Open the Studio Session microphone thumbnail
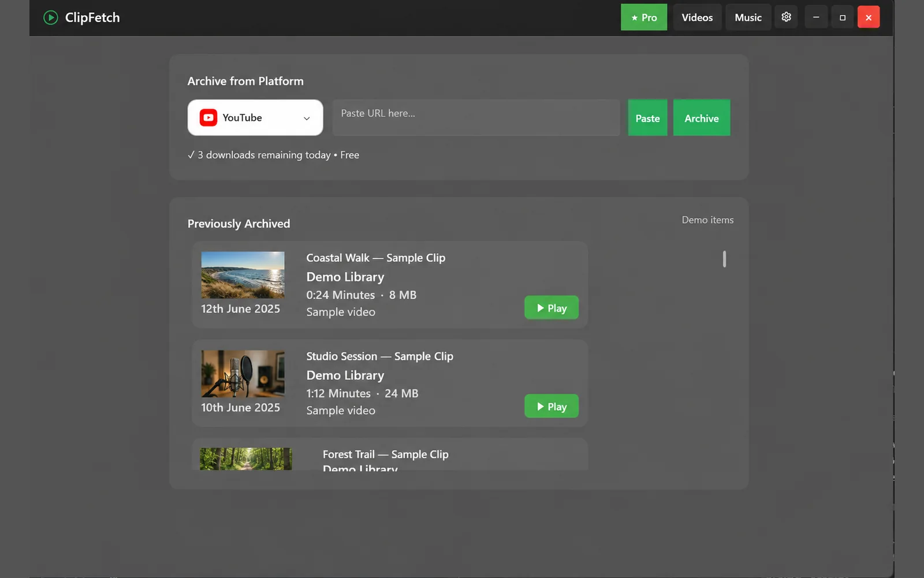The height and width of the screenshot is (578, 924). tap(243, 373)
